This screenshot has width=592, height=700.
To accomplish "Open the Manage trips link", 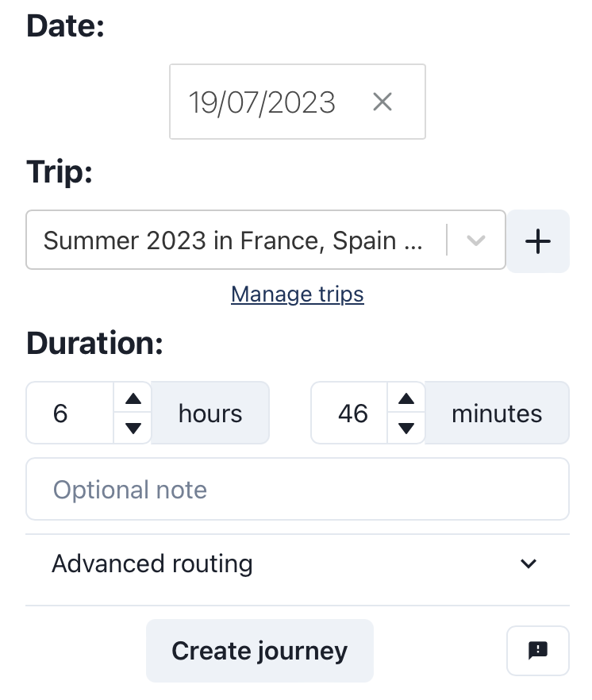I will (298, 294).
